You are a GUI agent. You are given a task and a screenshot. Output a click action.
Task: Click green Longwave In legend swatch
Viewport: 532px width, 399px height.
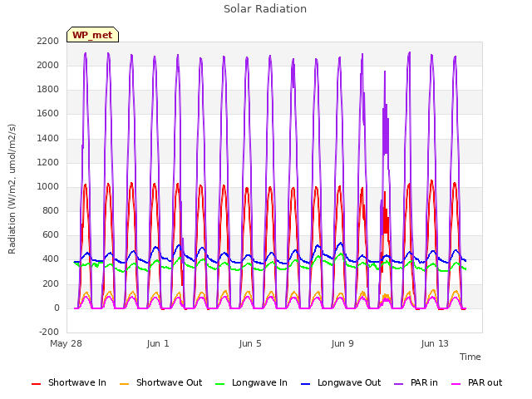coord(220,384)
